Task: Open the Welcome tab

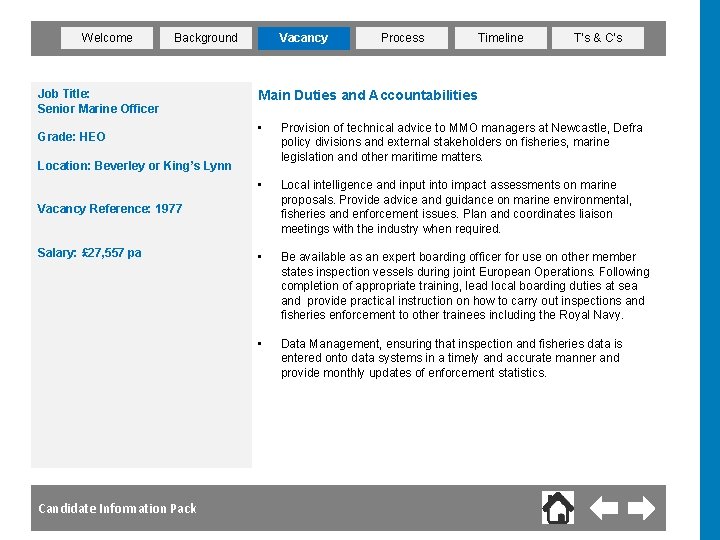Action: [107, 38]
